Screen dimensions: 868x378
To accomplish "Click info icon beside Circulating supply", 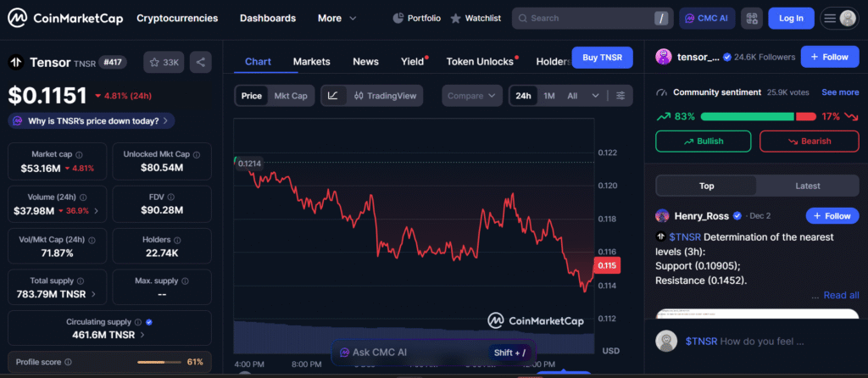I will tap(138, 322).
